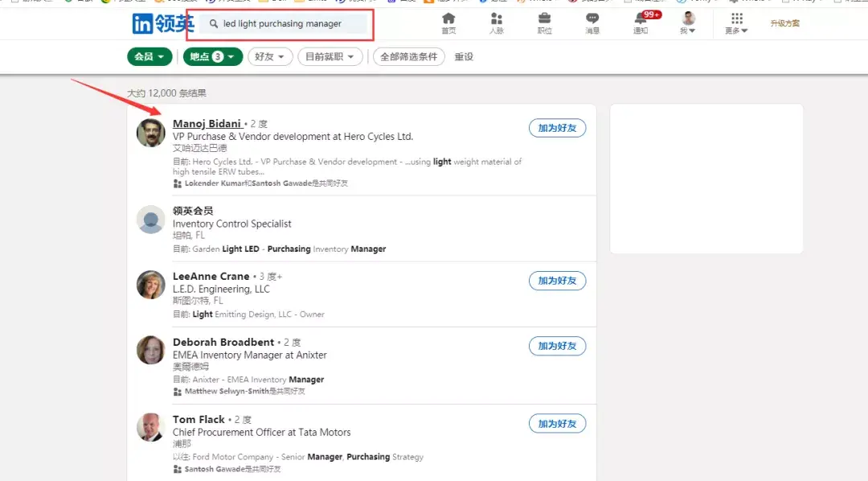Image resolution: width=868 pixels, height=481 pixels.
Task: Open the Messaging (消息) chat icon
Action: tap(592, 23)
